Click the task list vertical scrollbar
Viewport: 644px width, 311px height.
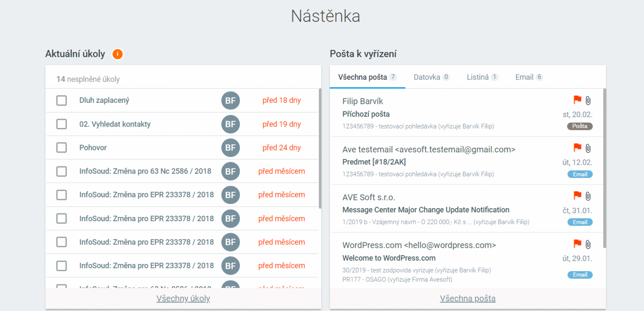[320, 148]
